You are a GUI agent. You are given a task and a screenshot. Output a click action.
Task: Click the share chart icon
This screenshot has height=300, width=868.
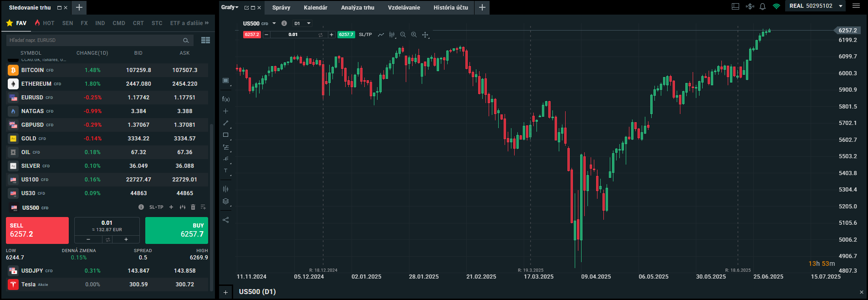click(x=225, y=220)
